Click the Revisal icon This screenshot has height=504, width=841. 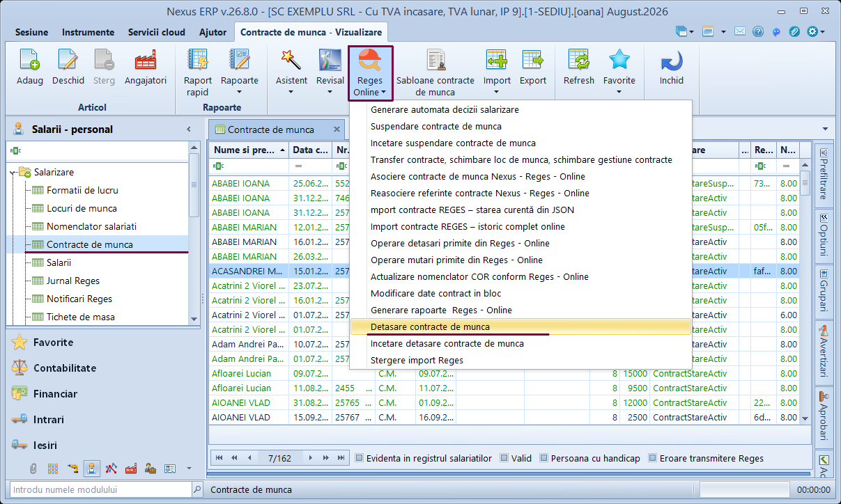click(x=330, y=61)
